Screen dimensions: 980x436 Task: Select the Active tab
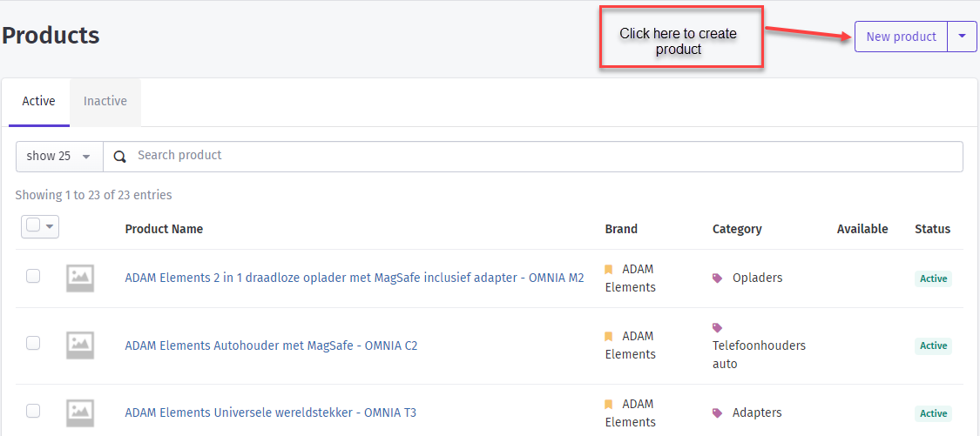[x=38, y=101]
